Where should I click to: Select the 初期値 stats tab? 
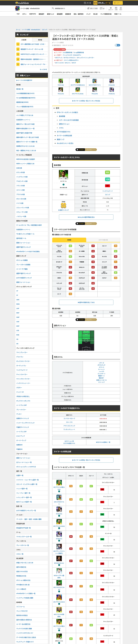click(69, 240)
